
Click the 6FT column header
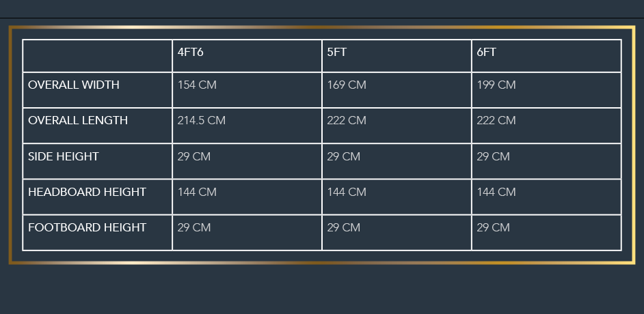click(486, 52)
